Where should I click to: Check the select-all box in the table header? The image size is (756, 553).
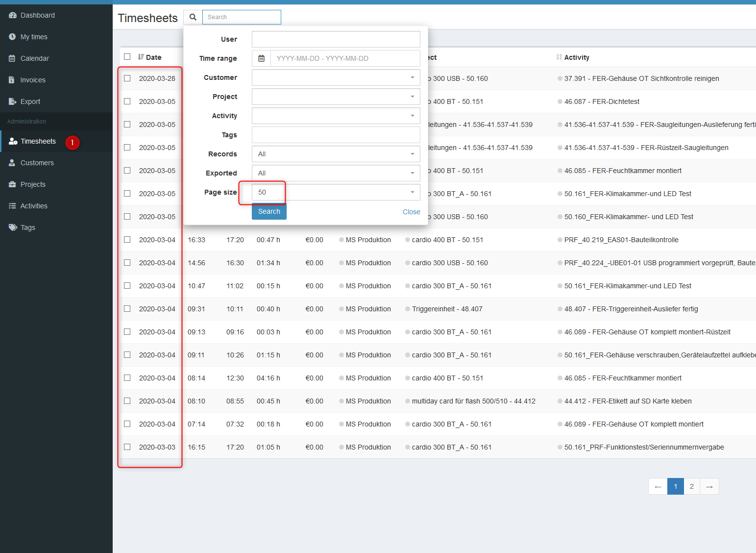tap(127, 56)
